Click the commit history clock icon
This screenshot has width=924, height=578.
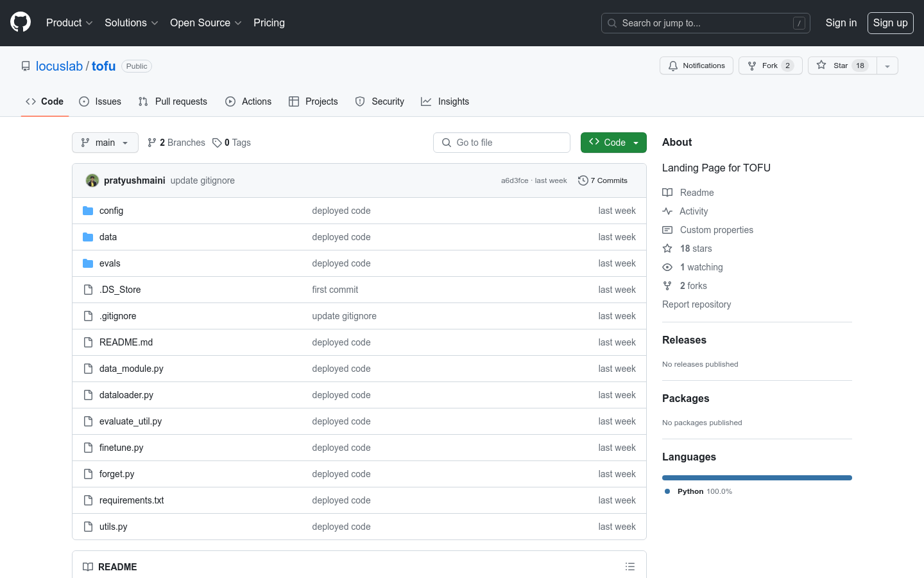tap(583, 180)
